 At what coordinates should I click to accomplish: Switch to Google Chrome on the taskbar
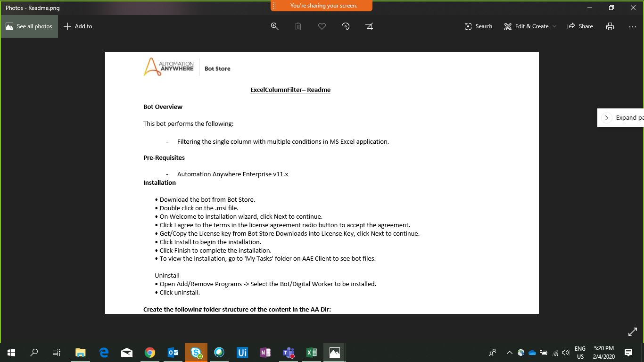point(150,353)
